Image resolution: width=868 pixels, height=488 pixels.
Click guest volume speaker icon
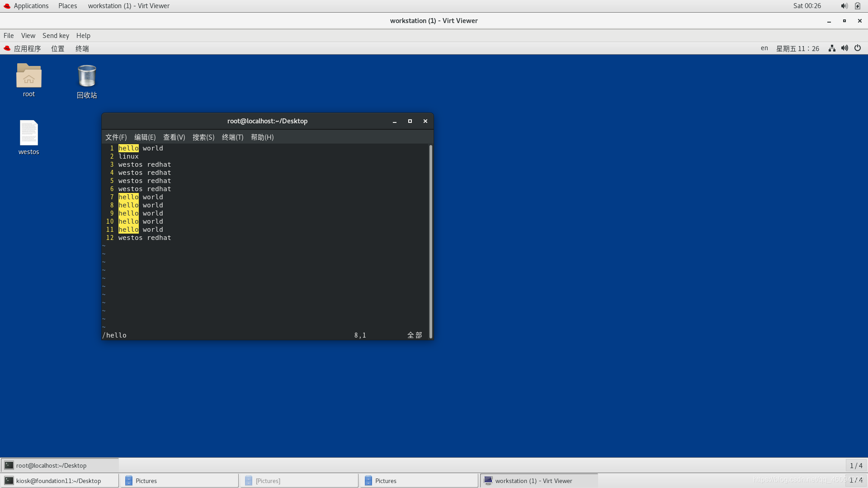tap(844, 48)
